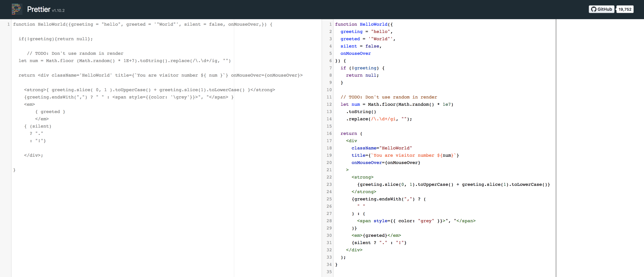644x277 pixels.
Task: Click the '<span style={{ color: "grey" }}>' output line
Action: [416, 221]
